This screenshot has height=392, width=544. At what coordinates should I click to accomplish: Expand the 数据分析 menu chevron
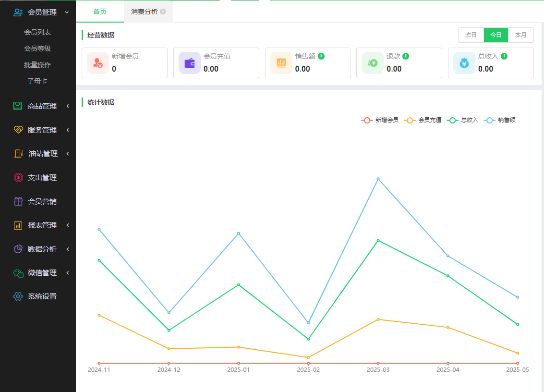(x=68, y=249)
